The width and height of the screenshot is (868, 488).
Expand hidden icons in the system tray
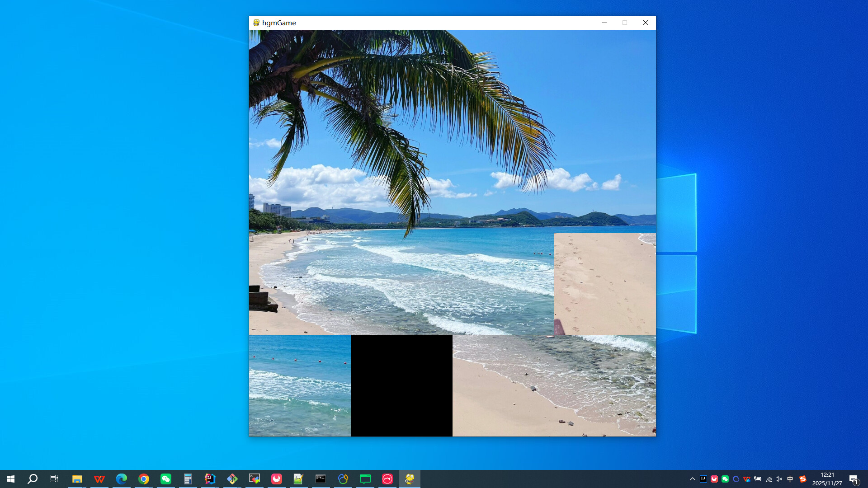[x=693, y=479]
